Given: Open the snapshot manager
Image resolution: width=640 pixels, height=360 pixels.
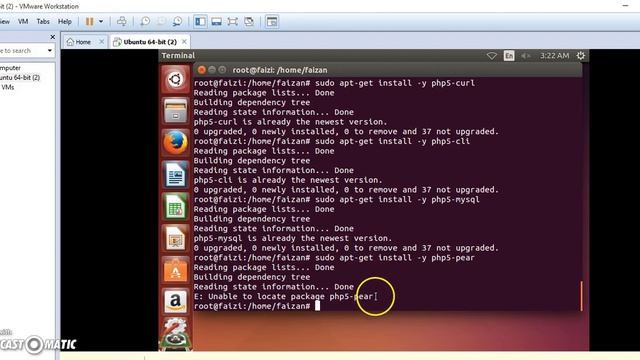Looking at the screenshot, I should pyautogui.click(x=177, y=22).
